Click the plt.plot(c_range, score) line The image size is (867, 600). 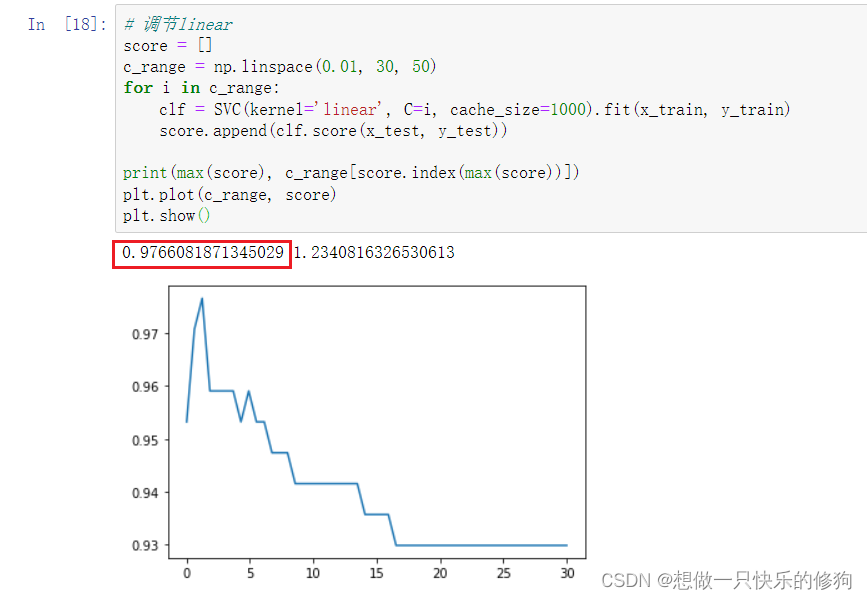[229, 195]
